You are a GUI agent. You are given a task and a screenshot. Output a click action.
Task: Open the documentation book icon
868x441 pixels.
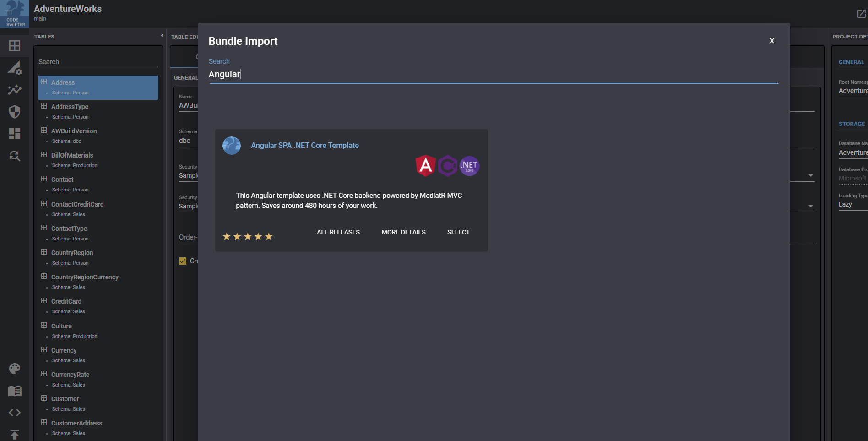coord(14,391)
